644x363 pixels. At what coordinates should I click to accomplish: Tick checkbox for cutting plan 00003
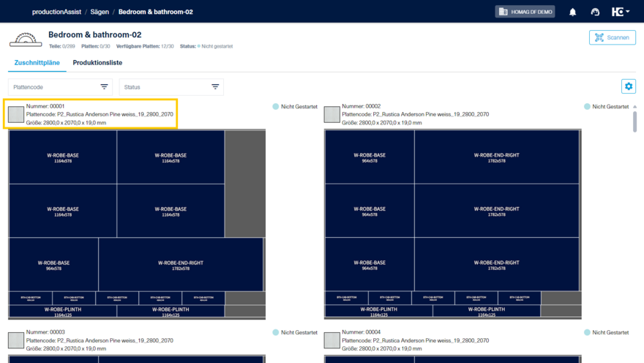16,340
